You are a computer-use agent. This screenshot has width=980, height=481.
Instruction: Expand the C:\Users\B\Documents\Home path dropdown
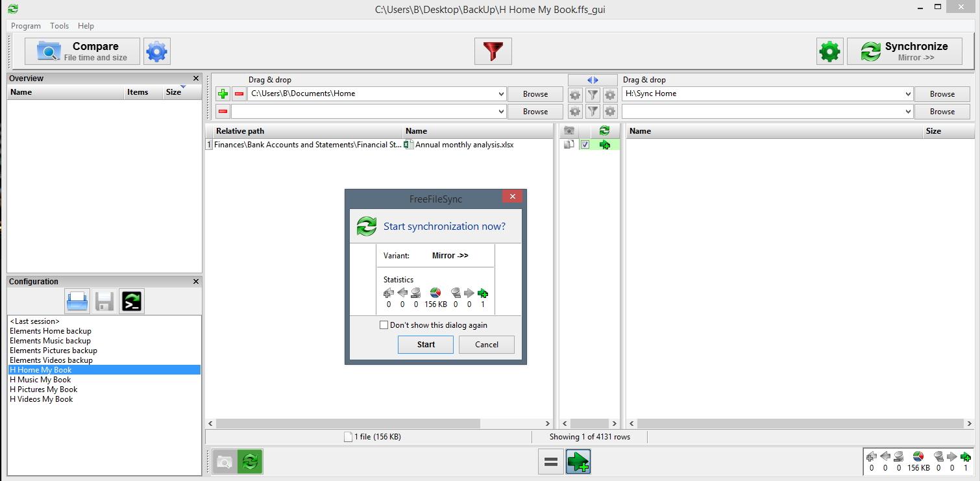tap(500, 94)
